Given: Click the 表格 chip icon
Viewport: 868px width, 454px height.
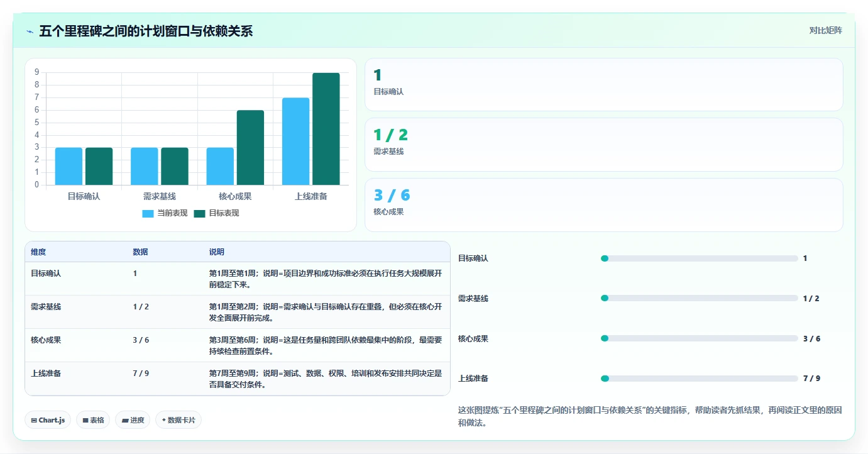Looking at the screenshot, I should point(85,420).
